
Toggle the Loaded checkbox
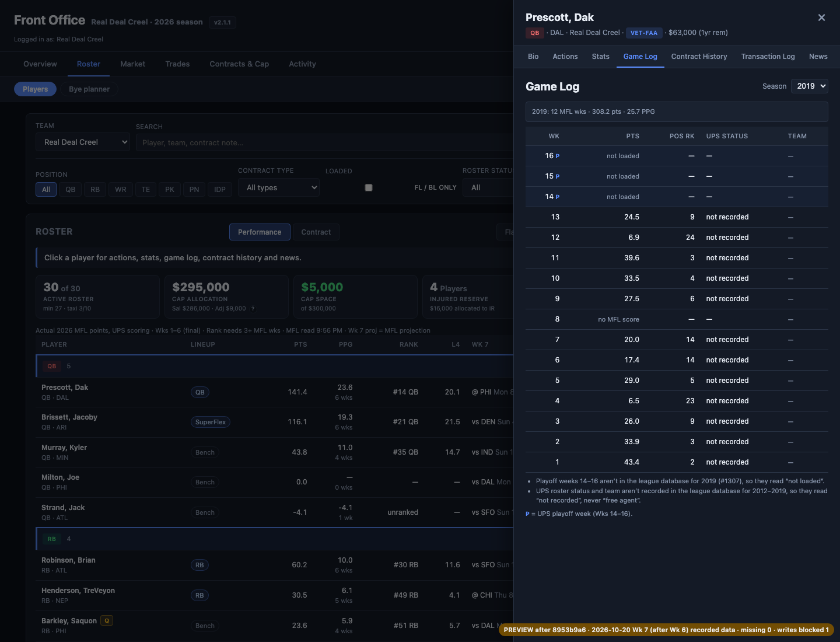pyautogui.click(x=369, y=187)
